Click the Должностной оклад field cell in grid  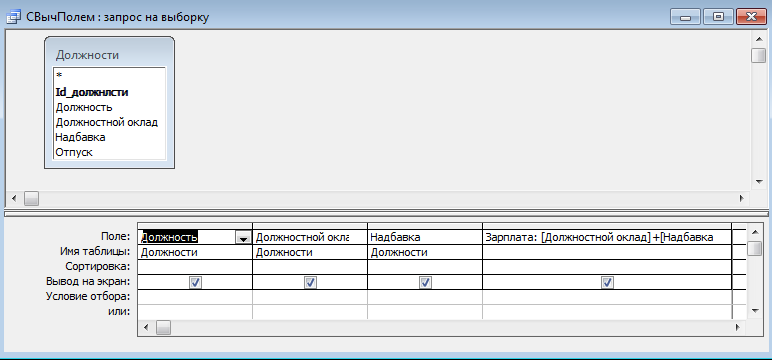click(x=310, y=237)
